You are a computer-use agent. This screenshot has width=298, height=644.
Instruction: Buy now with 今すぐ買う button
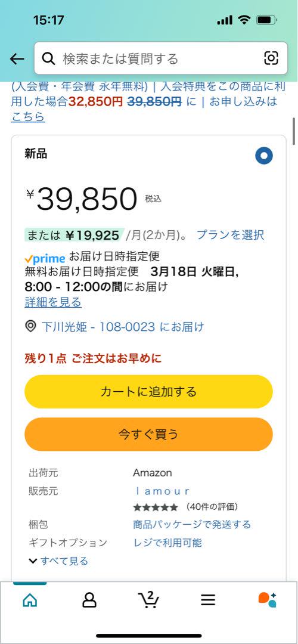coord(148,434)
